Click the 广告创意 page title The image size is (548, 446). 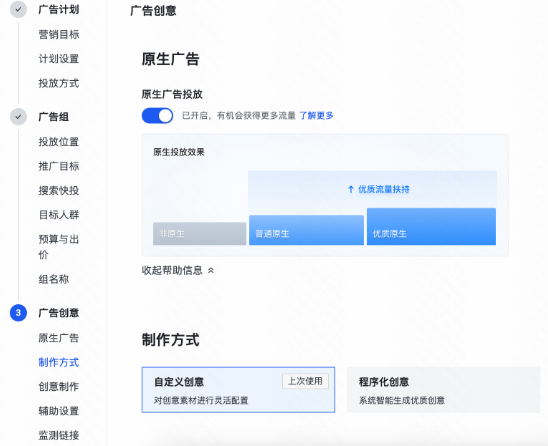pyautogui.click(x=153, y=10)
